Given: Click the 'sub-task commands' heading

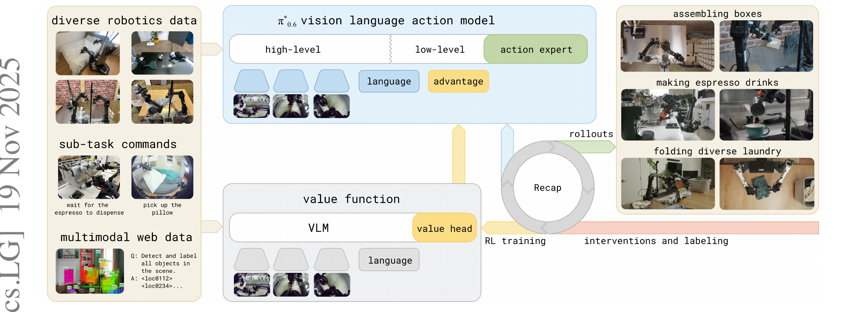Looking at the screenshot, I should (x=118, y=144).
